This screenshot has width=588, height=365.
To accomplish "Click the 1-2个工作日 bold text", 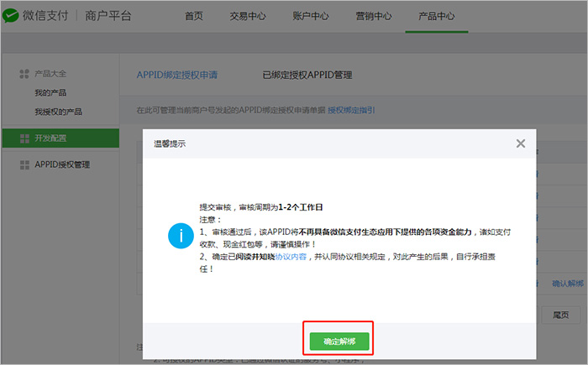I will [x=301, y=207].
